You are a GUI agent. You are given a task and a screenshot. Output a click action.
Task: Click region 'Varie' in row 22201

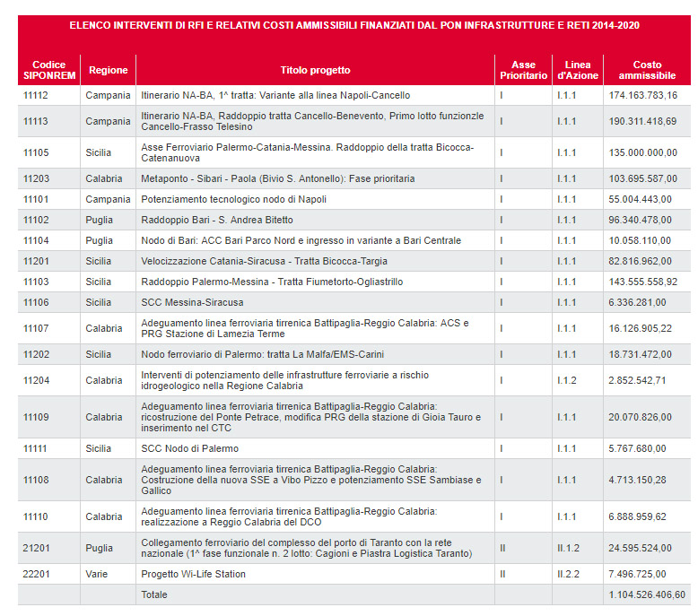[x=97, y=574]
